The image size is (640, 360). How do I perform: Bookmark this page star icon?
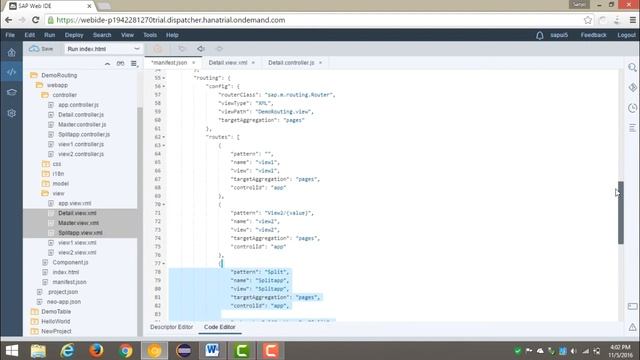click(588, 20)
